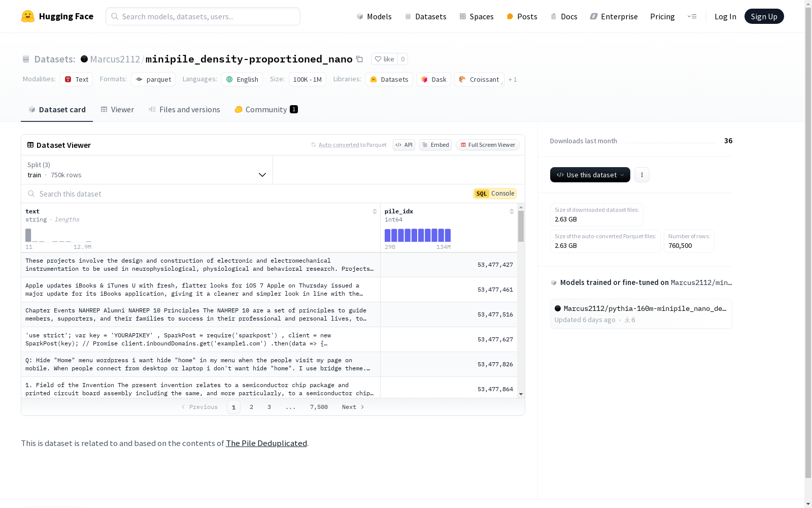Click the Datasets: breadcrumb label
The width and height of the screenshot is (812, 508).
point(54,59)
